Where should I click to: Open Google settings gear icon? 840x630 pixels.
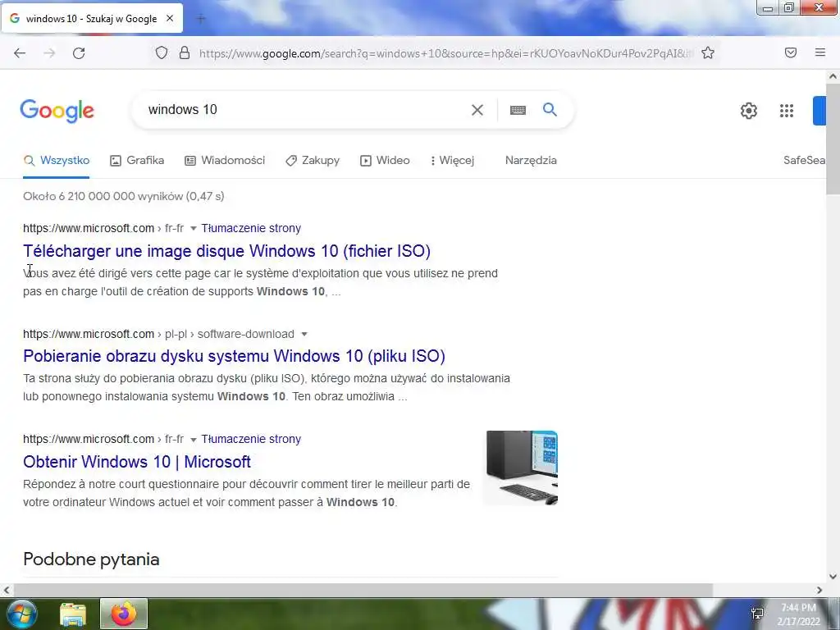tap(749, 111)
